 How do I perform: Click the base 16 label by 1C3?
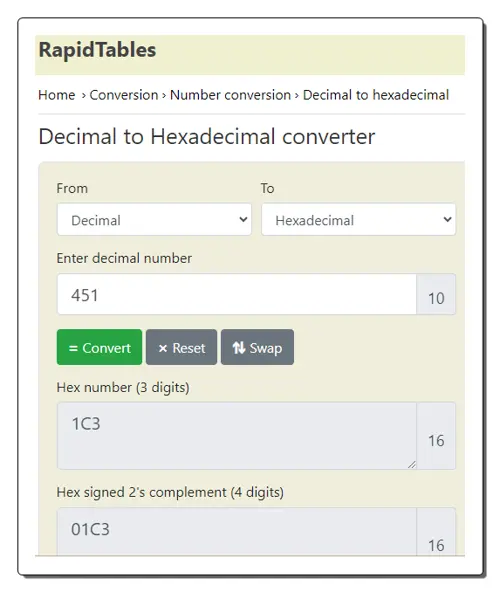click(x=436, y=441)
